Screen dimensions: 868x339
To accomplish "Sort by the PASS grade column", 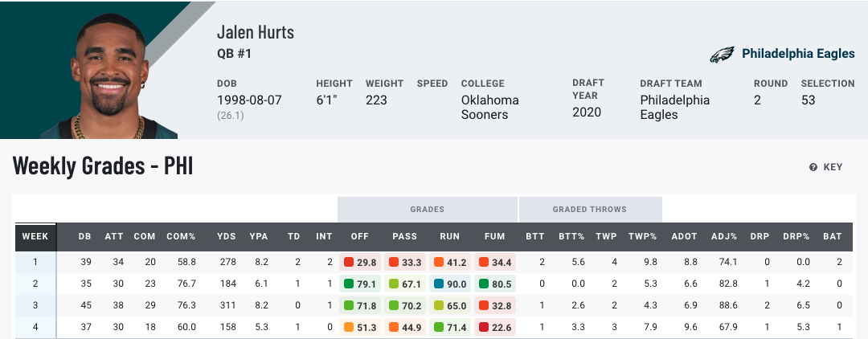I will coord(405,236).
